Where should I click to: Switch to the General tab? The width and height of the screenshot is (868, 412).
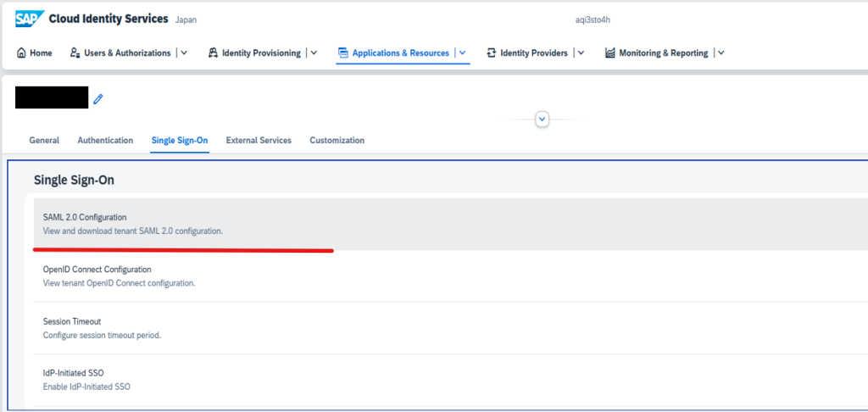(44, 141)
